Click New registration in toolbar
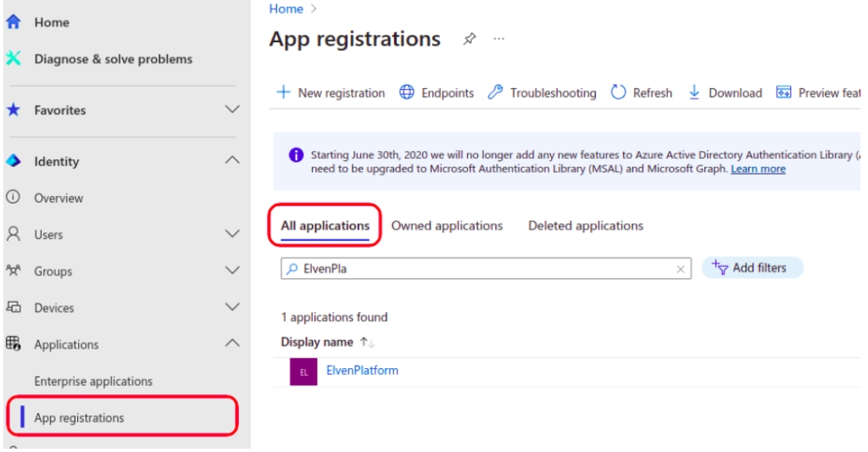 coord(331,93)
